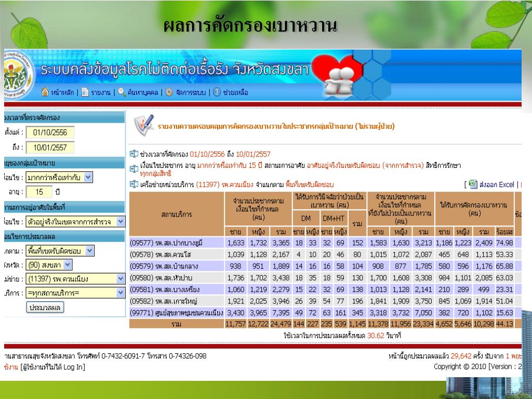Click the page count 29,642
Screen dimensions: 532x399
pyautogui.click(x=461, y=356)
